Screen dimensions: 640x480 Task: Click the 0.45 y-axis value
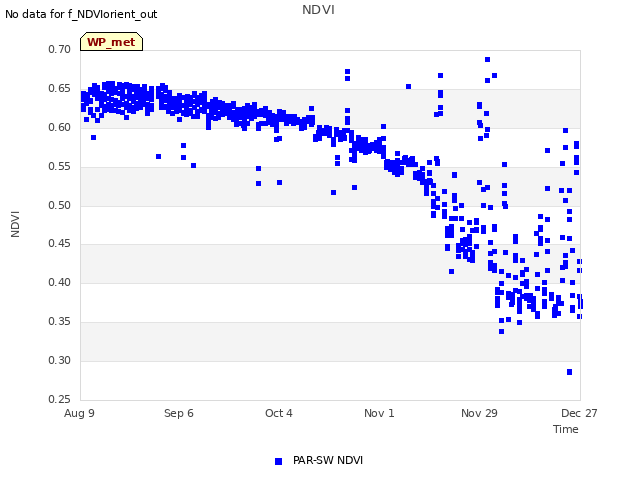[x=59, y=244]
